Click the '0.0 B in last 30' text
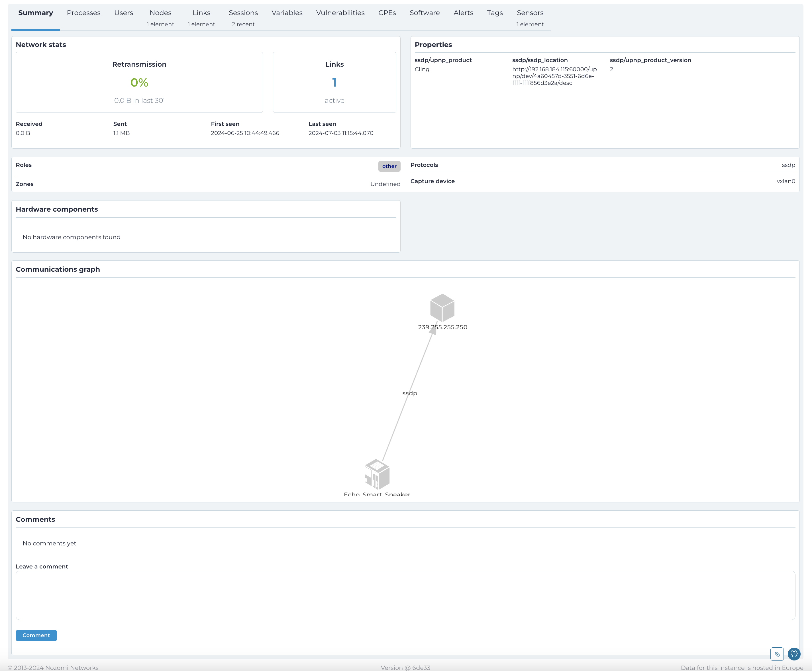Image resolution: width=812 pixels, height=671 pixels. pos(139,101)
